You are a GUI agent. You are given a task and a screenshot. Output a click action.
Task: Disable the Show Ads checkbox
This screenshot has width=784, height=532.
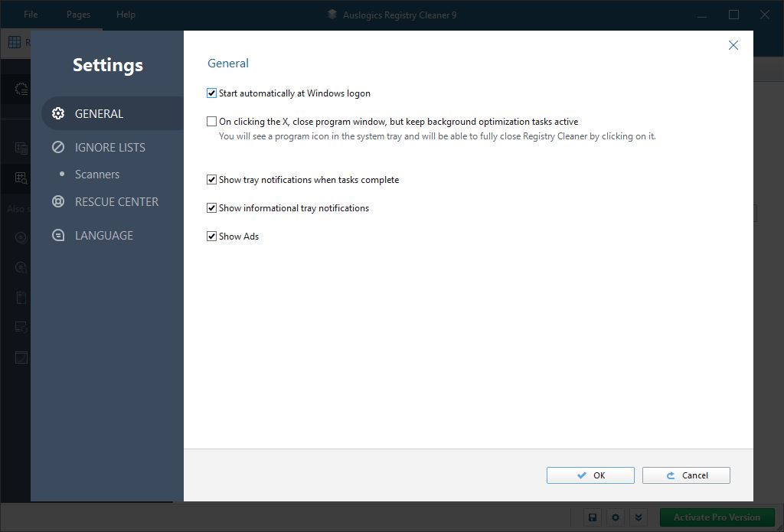(211, 237)
